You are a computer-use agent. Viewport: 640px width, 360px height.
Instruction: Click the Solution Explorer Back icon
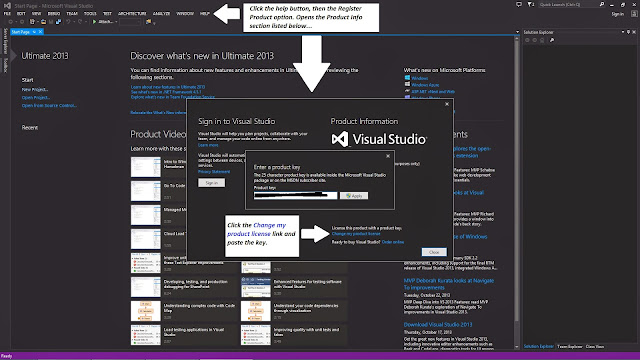[527, 40]
